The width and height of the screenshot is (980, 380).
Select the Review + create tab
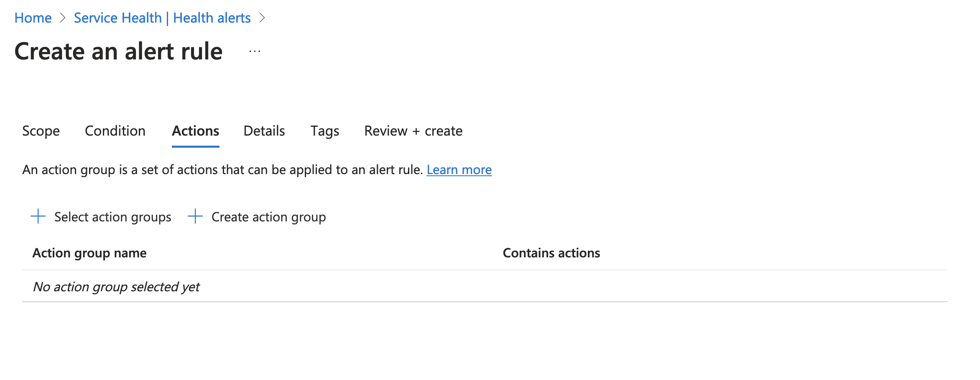413,131
